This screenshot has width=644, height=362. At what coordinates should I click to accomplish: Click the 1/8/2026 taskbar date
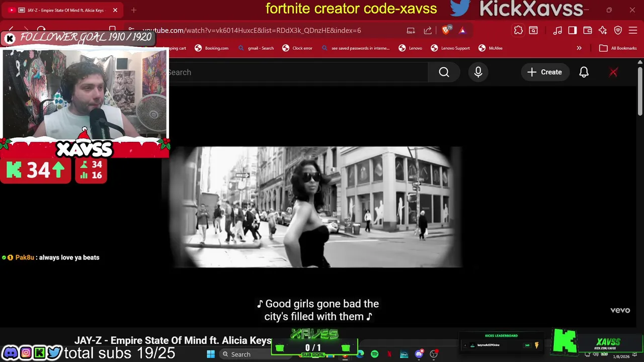tap(621, 356)
